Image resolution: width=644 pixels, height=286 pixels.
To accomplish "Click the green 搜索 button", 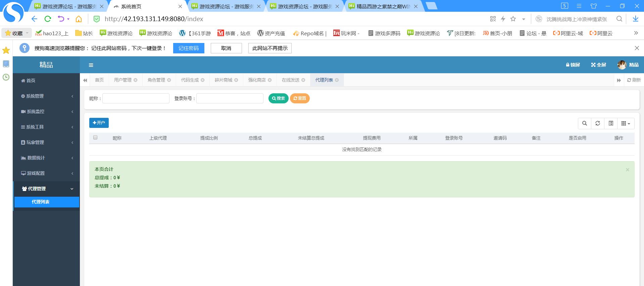I will (278, 98).
